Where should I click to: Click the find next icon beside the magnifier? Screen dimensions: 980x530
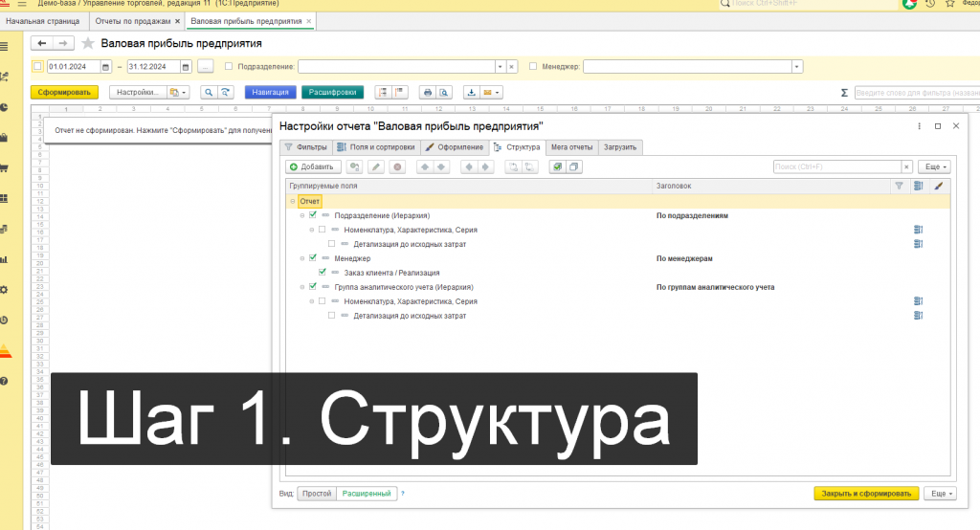tap(225, 93)
